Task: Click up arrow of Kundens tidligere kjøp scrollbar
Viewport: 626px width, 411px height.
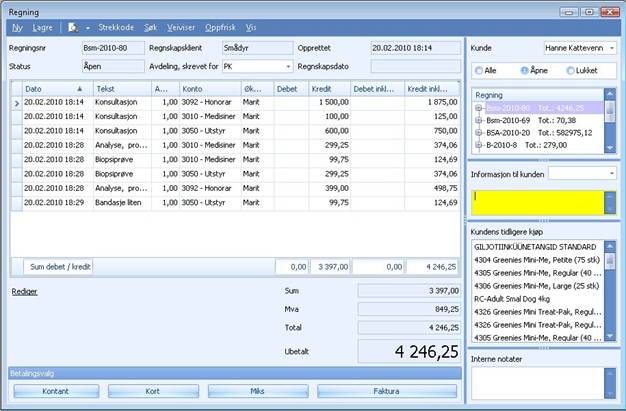Action: point(610,247)
